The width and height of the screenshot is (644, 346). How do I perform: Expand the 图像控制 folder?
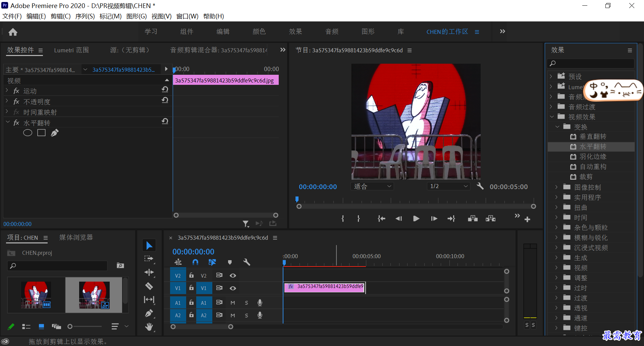[x=556, y=187]
